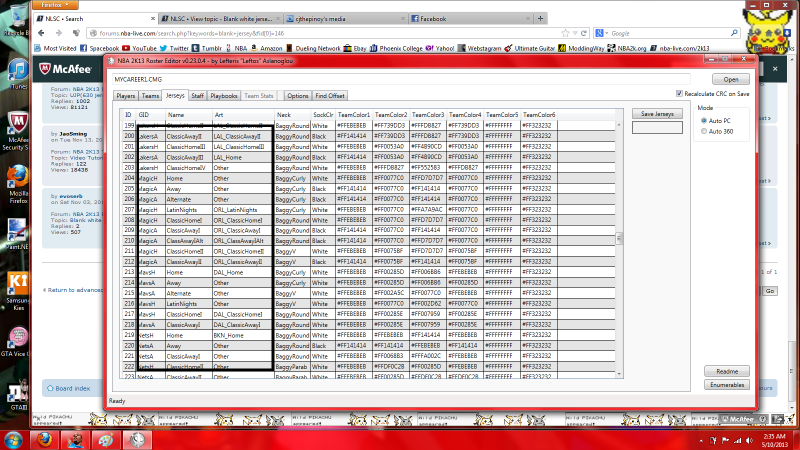Click the Save Jerseys button
Viewport: 800px width, 450px height.
pos(657,114)
